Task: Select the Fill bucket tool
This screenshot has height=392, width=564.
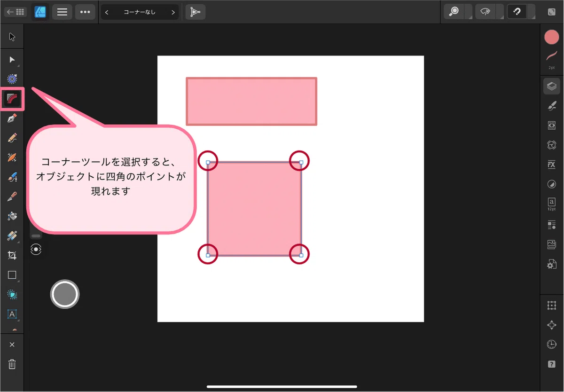Action: coord(12,216)
